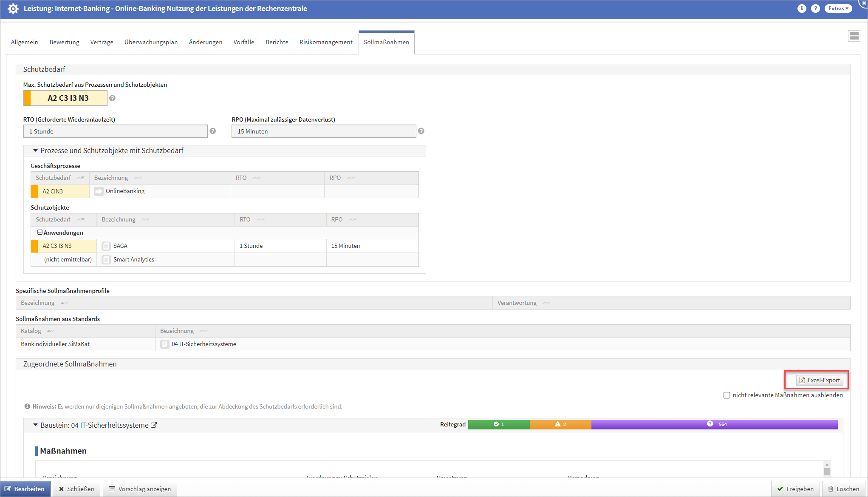Open the Überwachungsplan tab

[x=151, y=42]
